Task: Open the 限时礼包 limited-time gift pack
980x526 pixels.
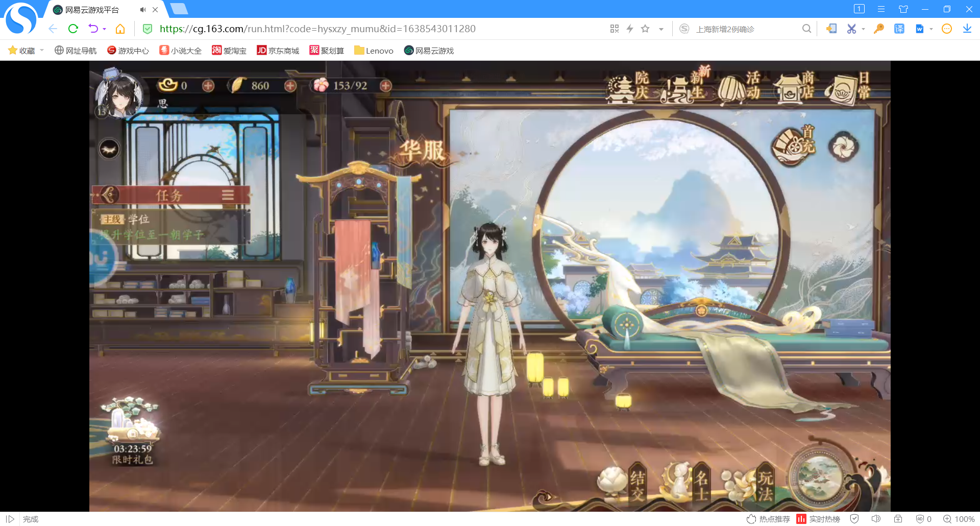Action: click(132, 431)
